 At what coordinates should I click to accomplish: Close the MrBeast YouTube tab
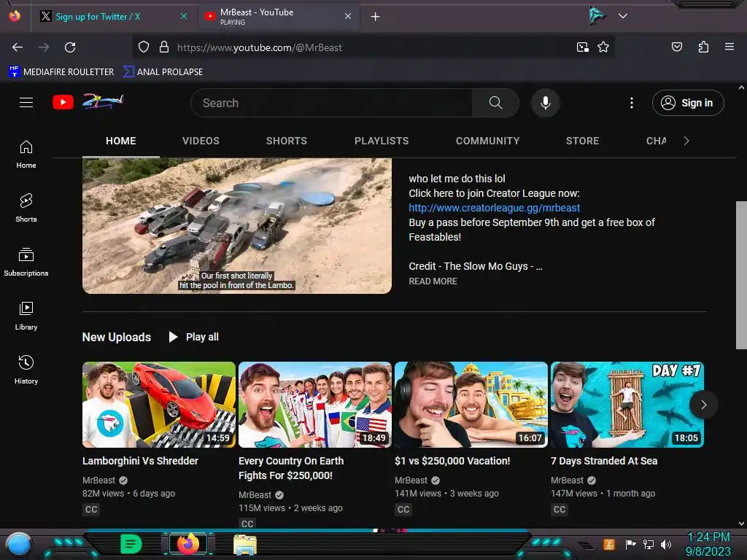click(x=348, y=16)
